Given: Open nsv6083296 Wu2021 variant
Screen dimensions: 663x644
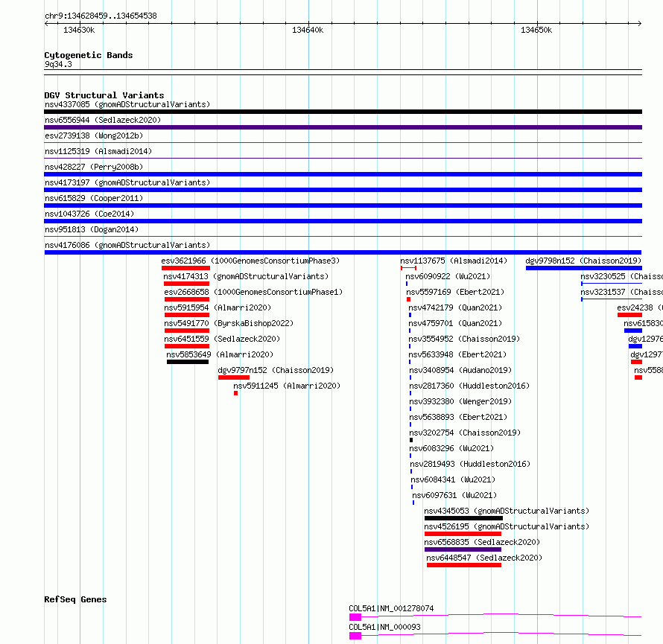Looking at the screenshot, I should (451, 448).
